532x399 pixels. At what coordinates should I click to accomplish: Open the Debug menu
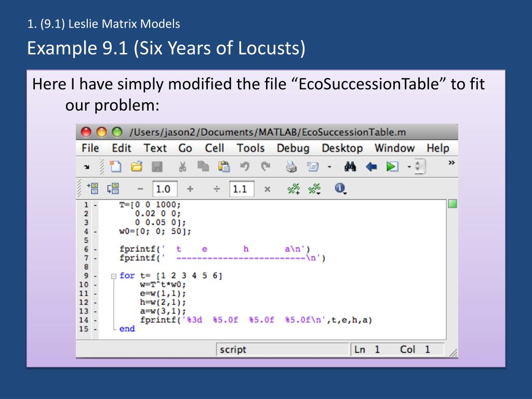(293, 148)
